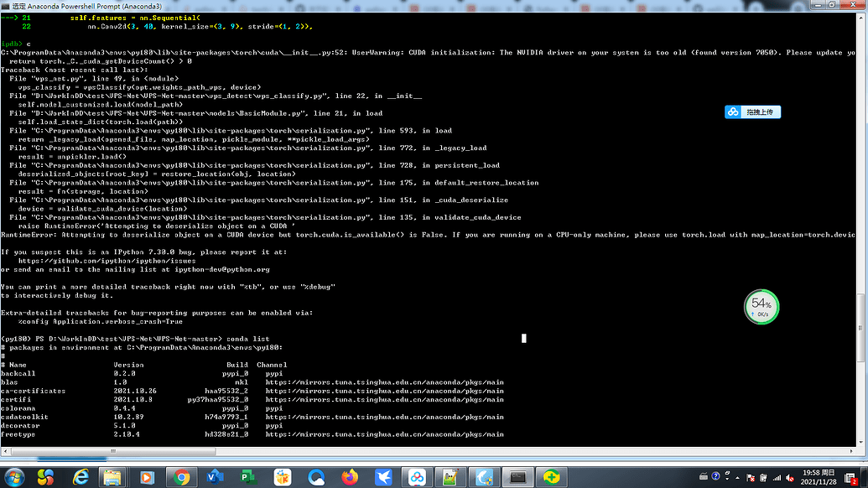Switch to Microsoft Project in the taskbar
Viewport: 868px width, 488px height.
248,476
